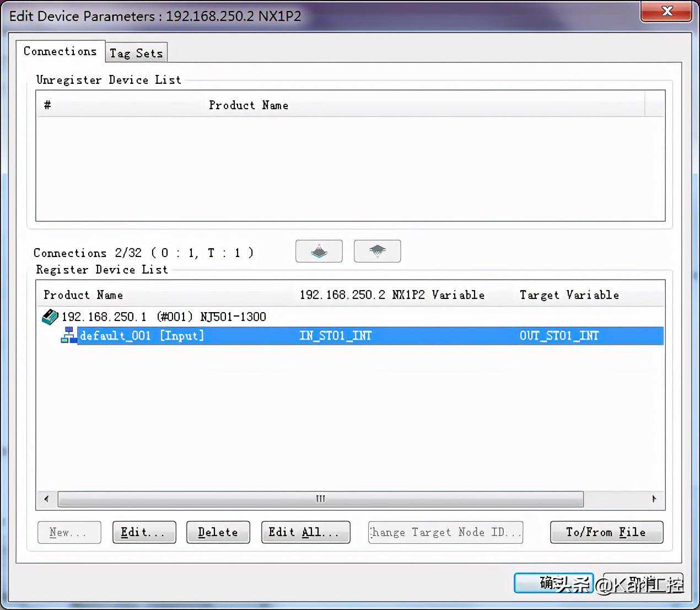Switch to the Tag Sets tab
Screen dimensions: 700x610
(x=136, y=53)
